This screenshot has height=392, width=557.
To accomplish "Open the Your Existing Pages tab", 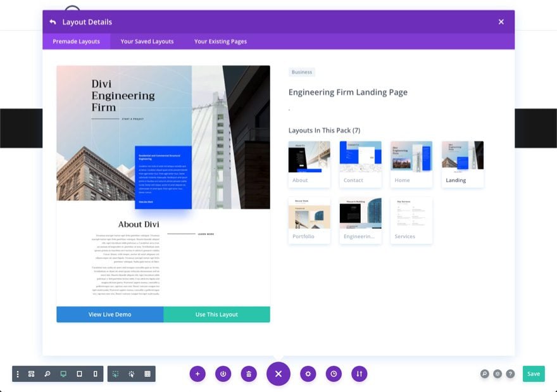I will coord(220,42).
